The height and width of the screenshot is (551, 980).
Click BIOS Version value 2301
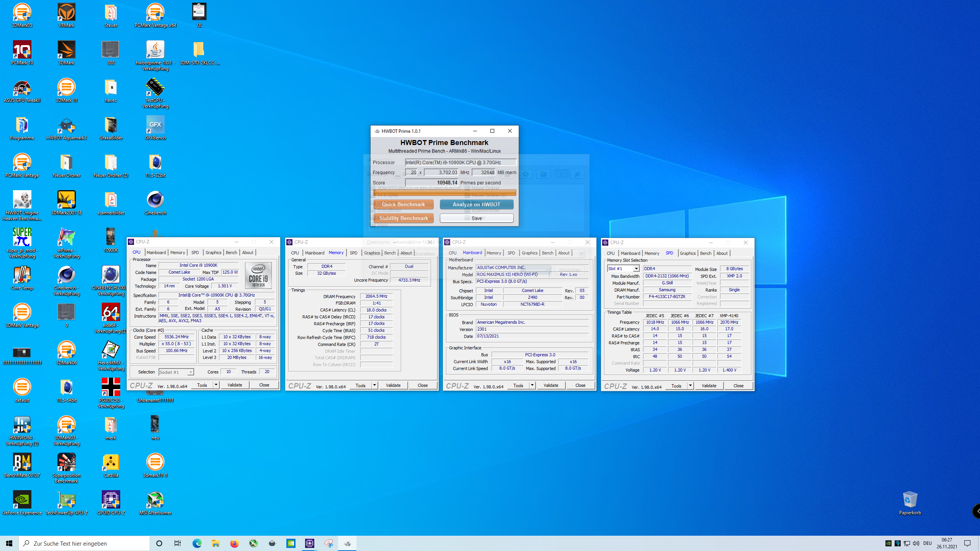point(532,329)
